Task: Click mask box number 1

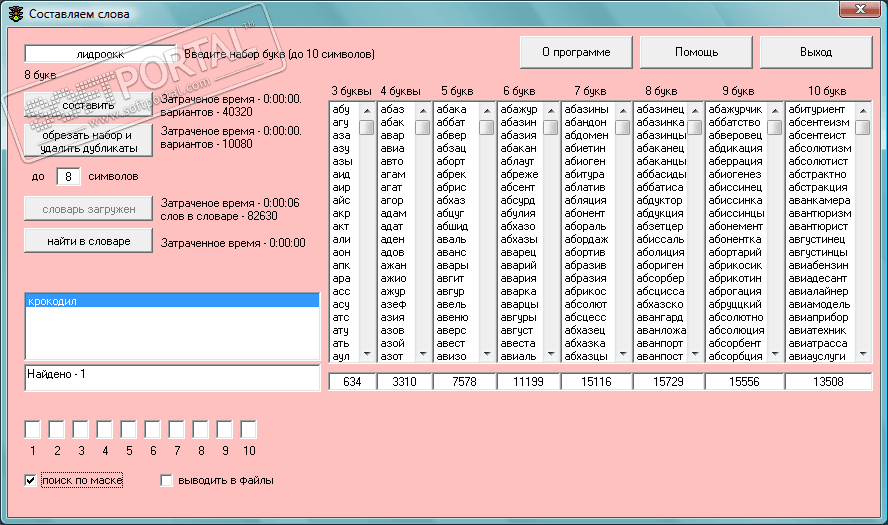Action: [33, 430]
